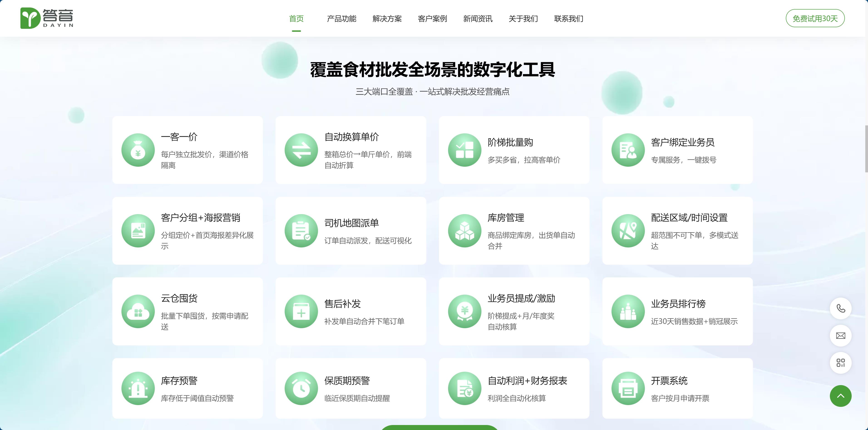Click description text 临近保质期自动提醒
868x430 pixels.
[x=357, y=398]
